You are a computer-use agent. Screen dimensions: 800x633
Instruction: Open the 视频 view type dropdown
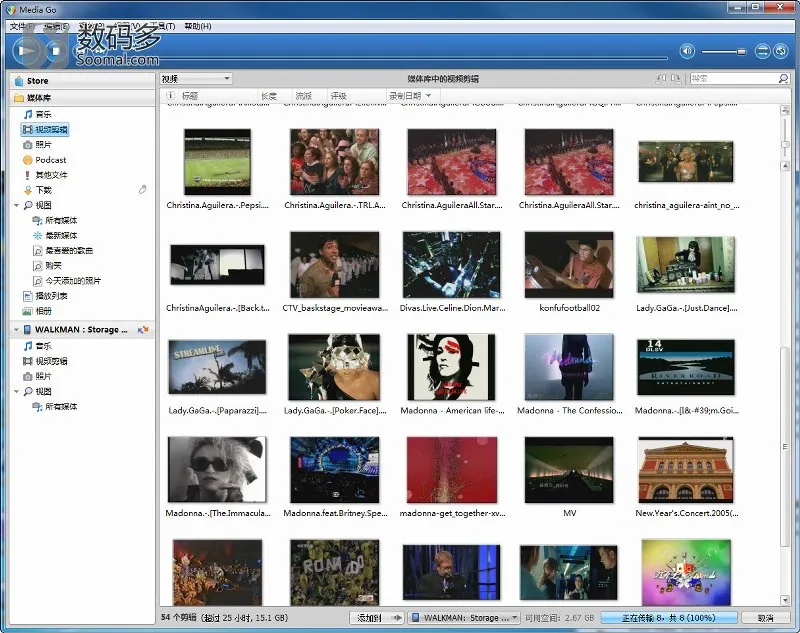(196, 79)
